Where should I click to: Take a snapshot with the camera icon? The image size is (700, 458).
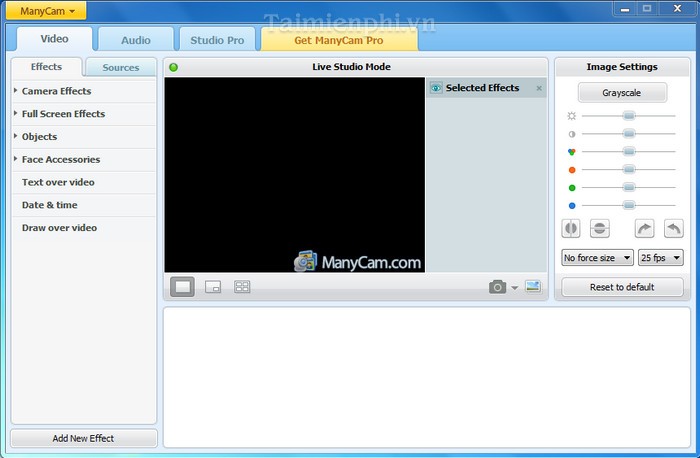pyautogui.click(x=497, y=287)
